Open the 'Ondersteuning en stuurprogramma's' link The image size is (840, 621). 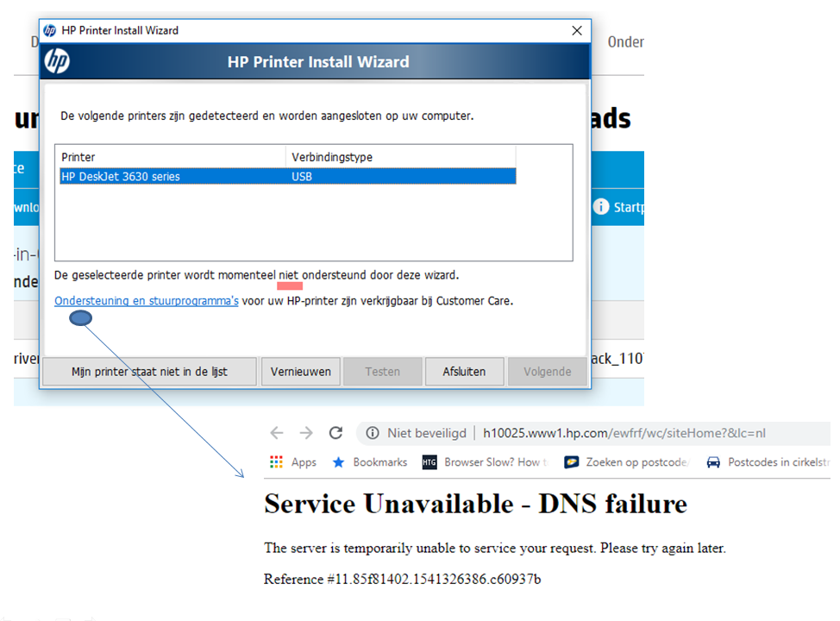pos(146,301)
